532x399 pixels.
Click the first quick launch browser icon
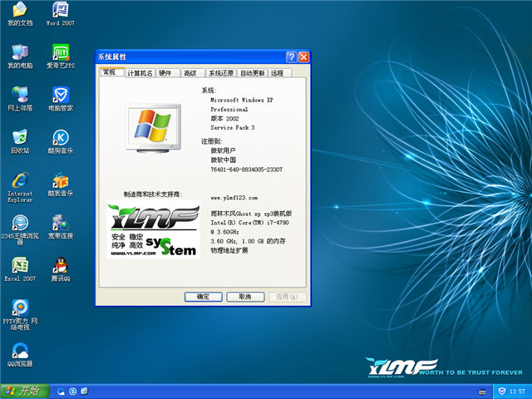pos(61,392)
